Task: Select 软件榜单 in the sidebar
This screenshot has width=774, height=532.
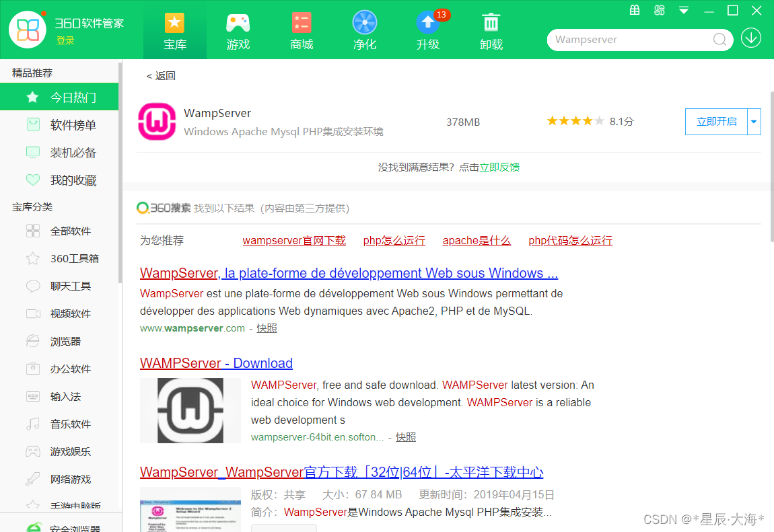Action: click(59, 124)
